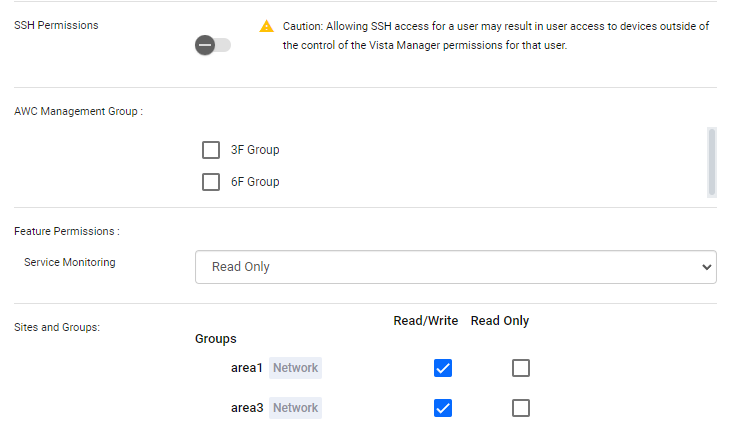Open the Service Monitoring permission dropdown

coord(455,267)
